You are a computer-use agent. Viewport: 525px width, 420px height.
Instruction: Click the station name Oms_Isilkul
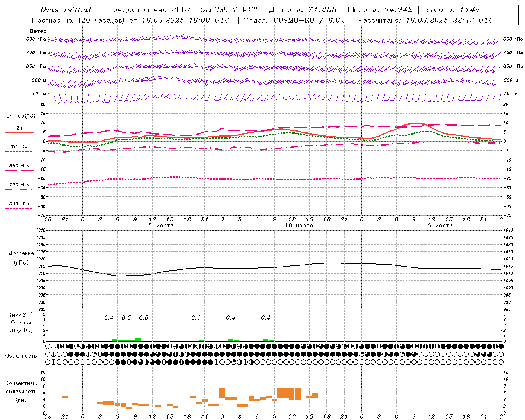pos(66,10)
